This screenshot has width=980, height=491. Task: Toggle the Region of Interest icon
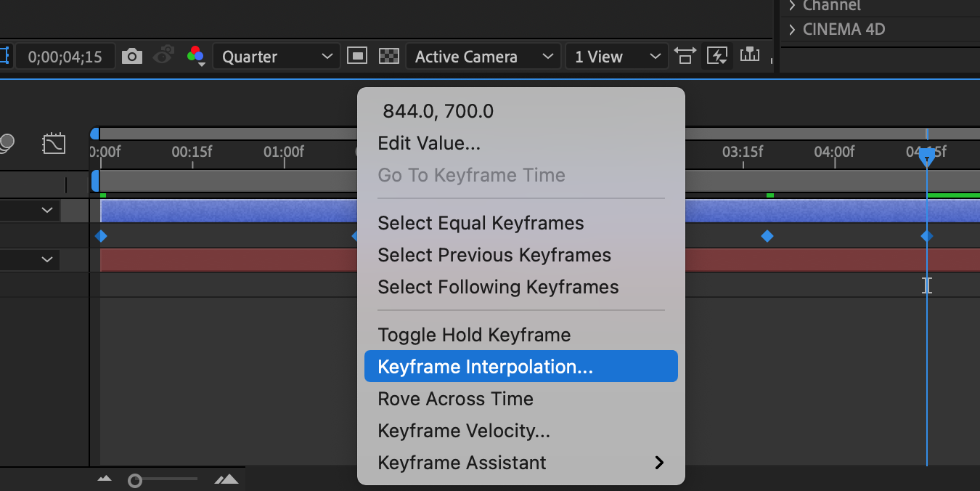(x=357, y=56)
